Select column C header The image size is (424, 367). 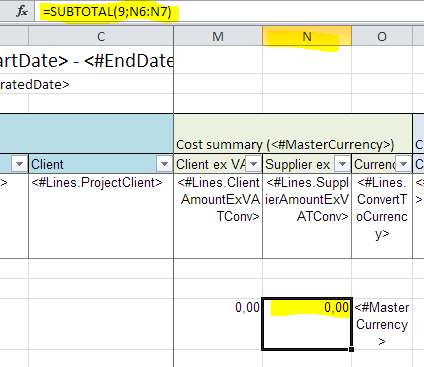[x=101, y=36]
